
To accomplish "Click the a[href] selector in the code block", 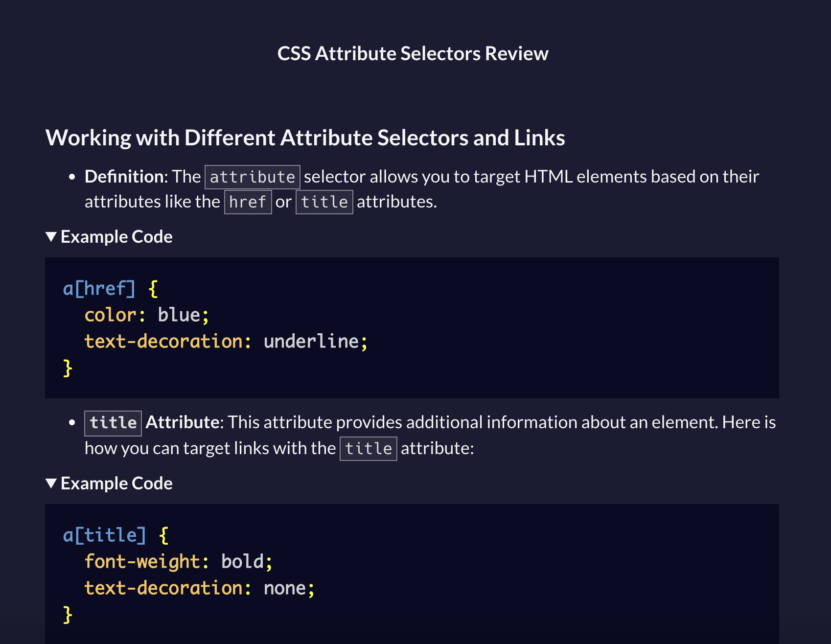I will 99,289.
